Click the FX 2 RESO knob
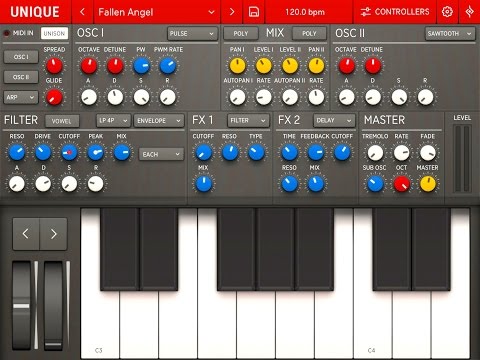Viewport: 480px width, 360px height. 289,184
